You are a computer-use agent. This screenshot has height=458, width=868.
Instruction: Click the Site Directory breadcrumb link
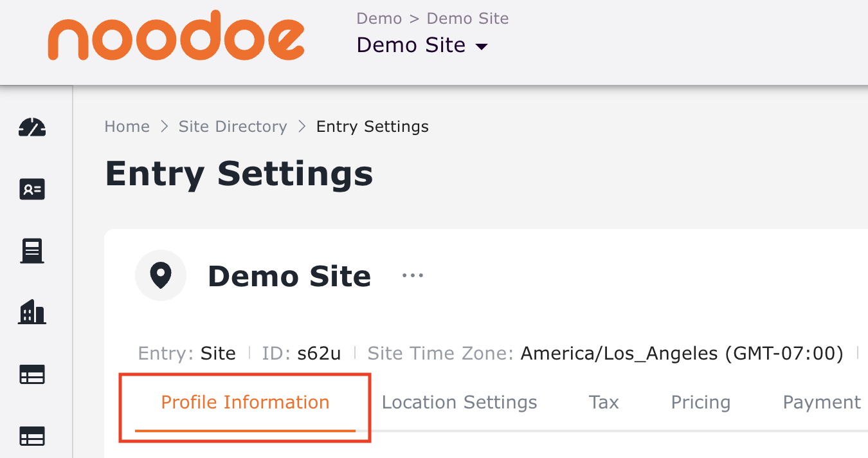(233, 127)
